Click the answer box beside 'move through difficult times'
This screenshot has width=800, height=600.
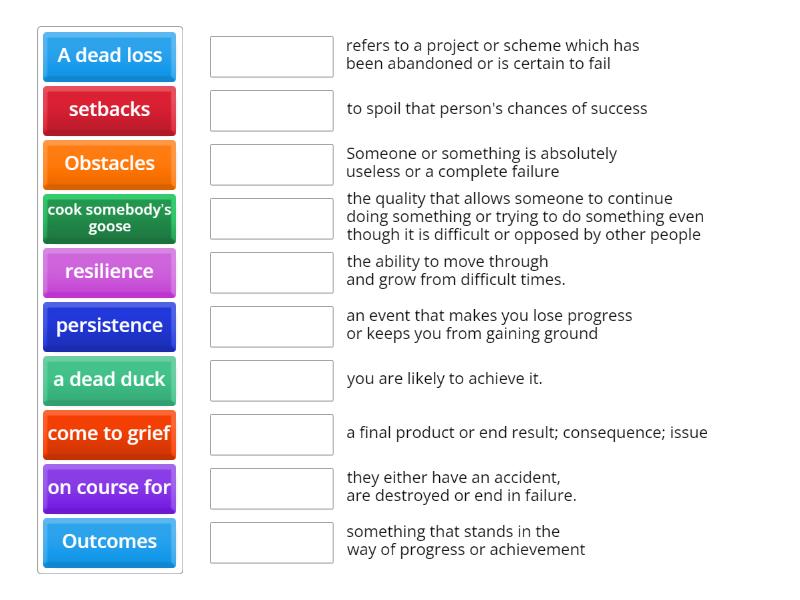point(271,272)
